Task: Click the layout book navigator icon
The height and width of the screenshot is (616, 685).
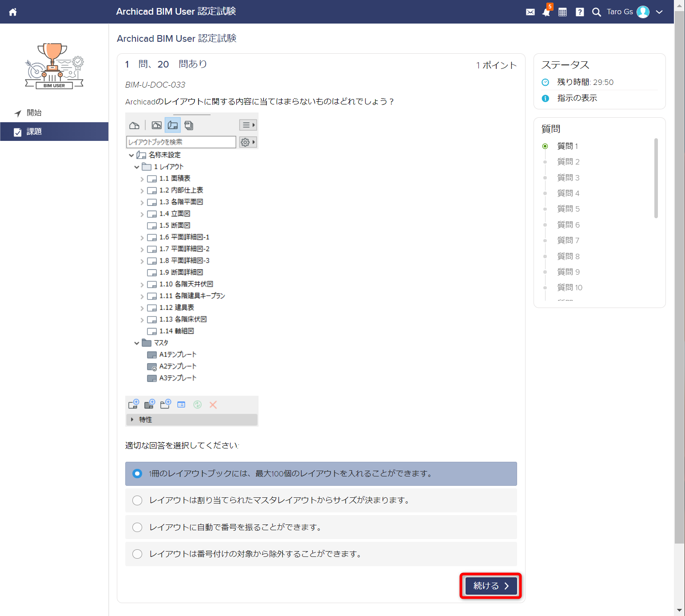Action: point(173,125)
